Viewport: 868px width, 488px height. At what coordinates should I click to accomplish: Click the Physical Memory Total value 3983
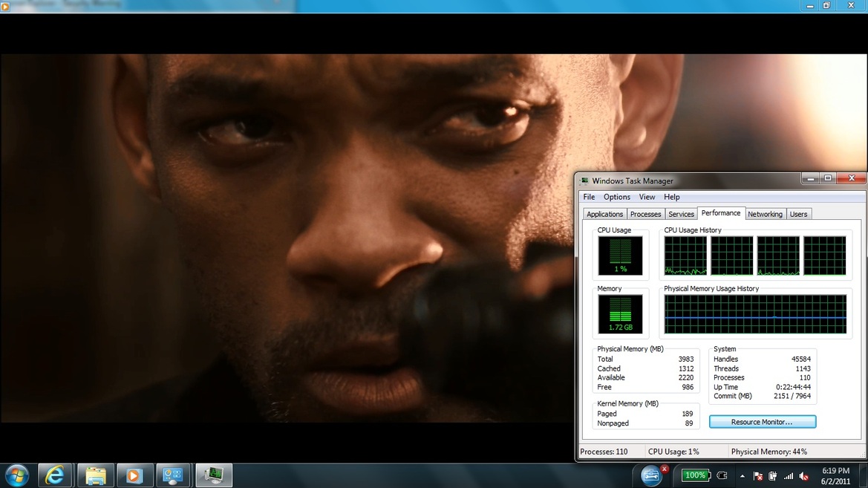[x=686, y=359]
